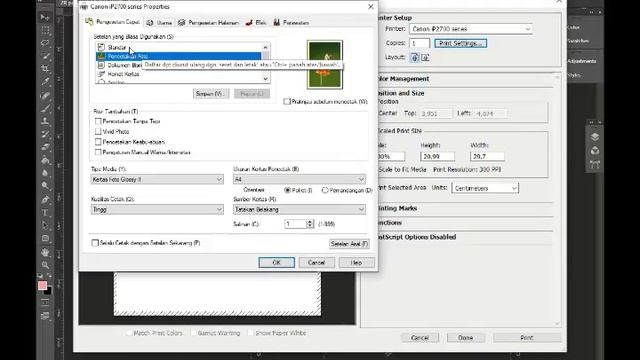640x360 pixels.
Task: Select the Move tool in Photoshop toolbar
Action: click(x=45, y=17)
